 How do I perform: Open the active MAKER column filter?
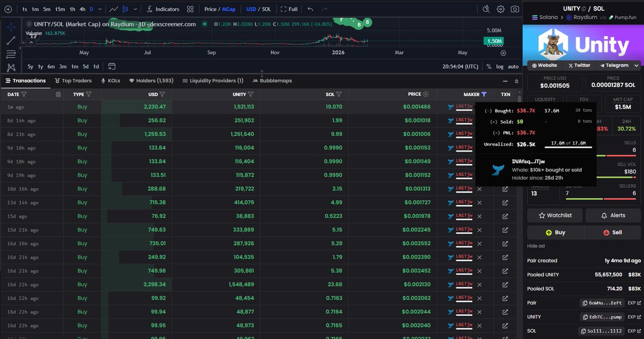(x=484, y=94)
